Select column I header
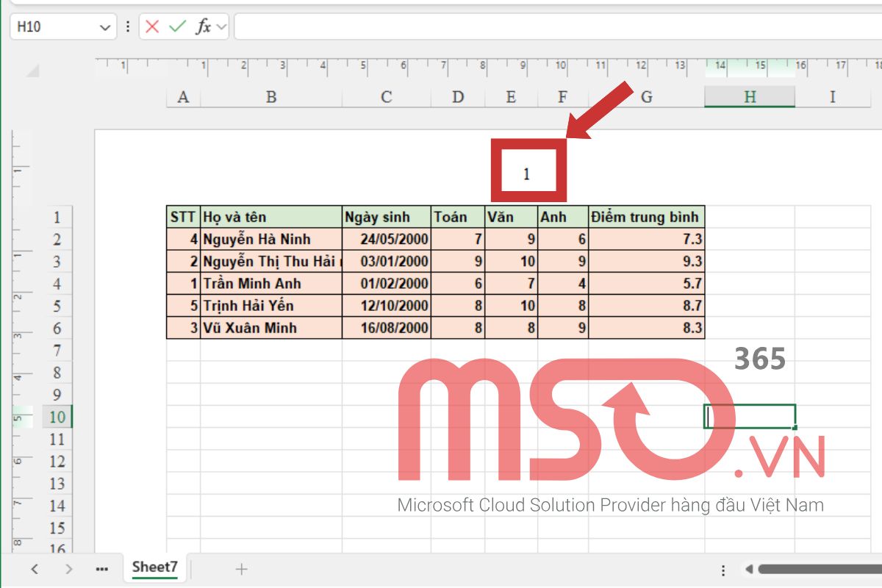This screenshot has height=588, width=882. coord(833,97)
